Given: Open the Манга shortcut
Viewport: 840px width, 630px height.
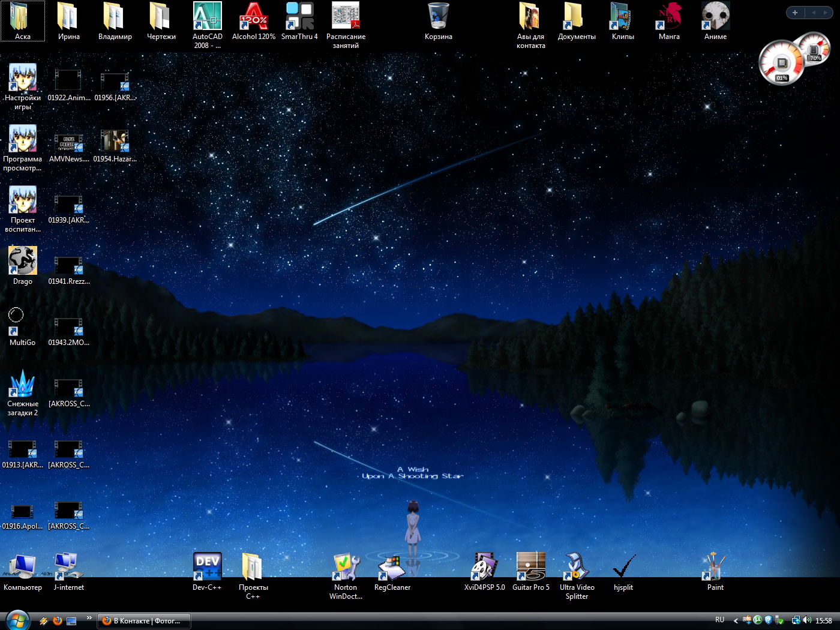Looking at the screenshot, I should coord(669,21).
